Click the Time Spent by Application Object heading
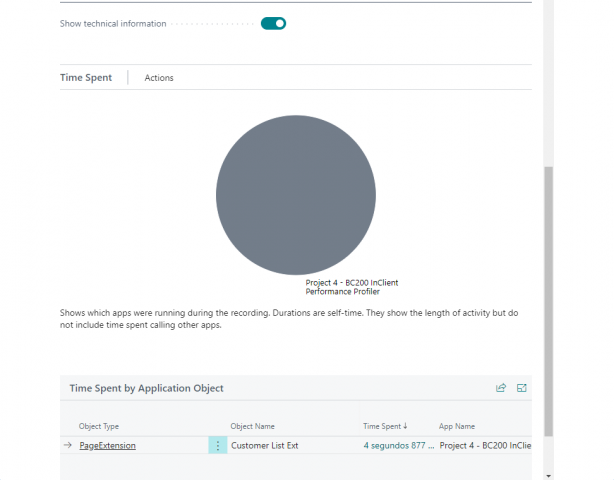This screenshot has width=614, height=480. point(146,388)
